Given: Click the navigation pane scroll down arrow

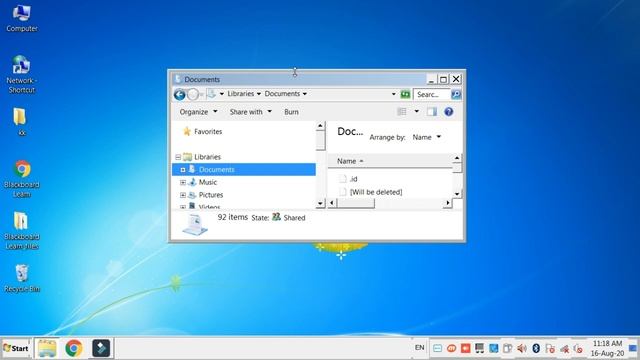Looking at the screenshot, I should (x=320, y=203).
